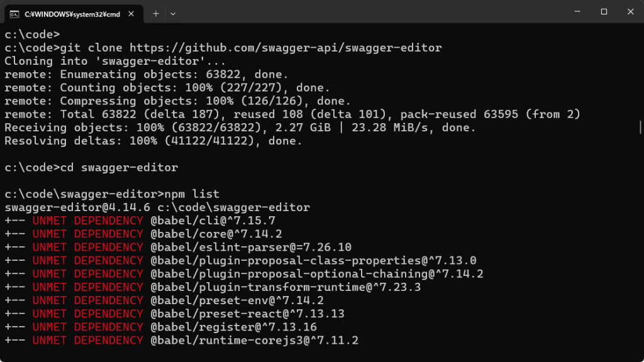Click the @babel/core@^7.14.2 dependency entry

click(216, 234)
